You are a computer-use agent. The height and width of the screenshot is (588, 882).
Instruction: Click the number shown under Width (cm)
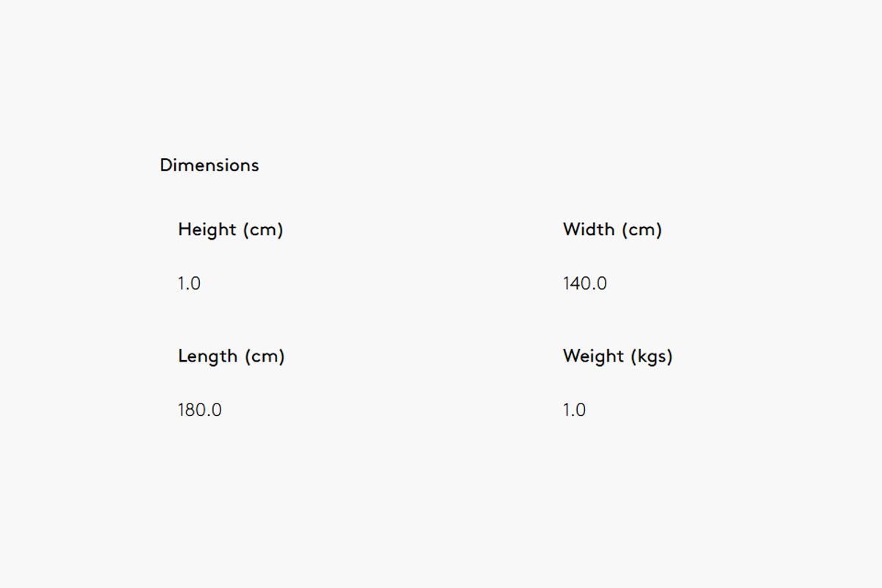(585, 284)
